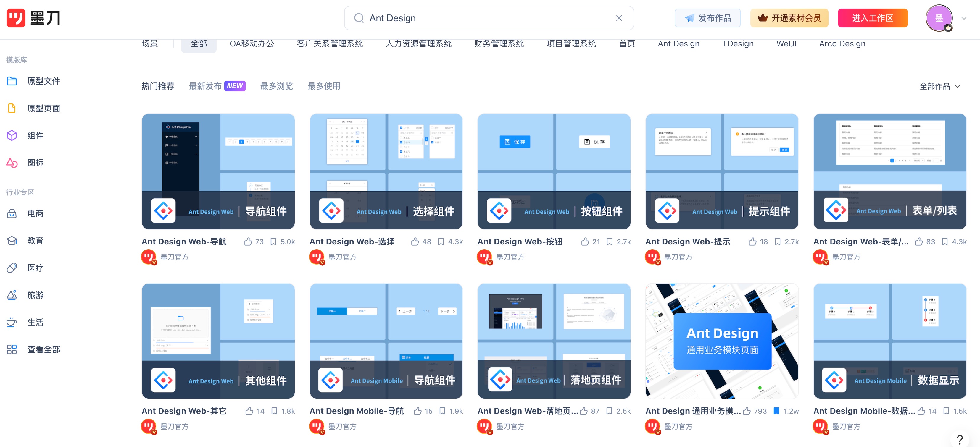Screen dimensions: 980x447
Task: Like the Ant Design Web-选择 card
Action: point(415,242)
